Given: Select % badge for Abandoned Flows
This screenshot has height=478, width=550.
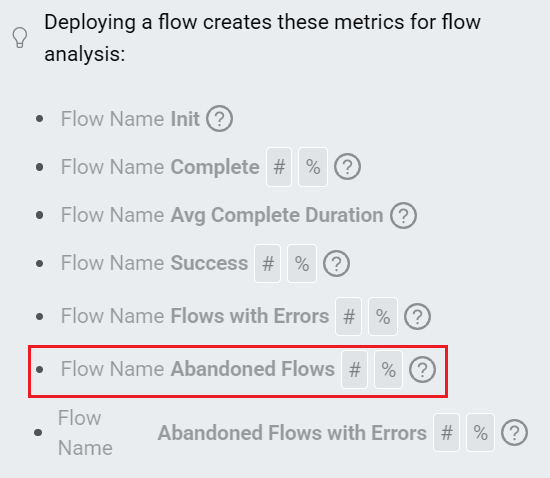Looking at the screenshot, I should click(388, 369).
